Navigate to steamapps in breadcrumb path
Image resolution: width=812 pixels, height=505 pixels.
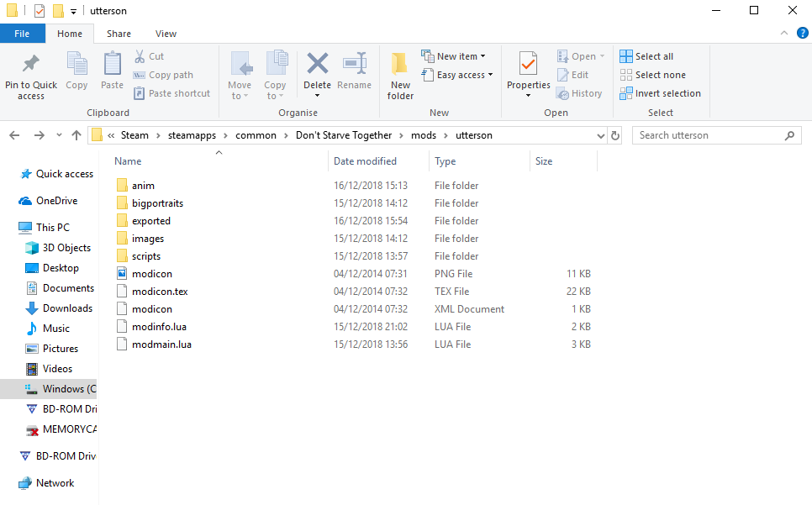(x=192, y=135)
